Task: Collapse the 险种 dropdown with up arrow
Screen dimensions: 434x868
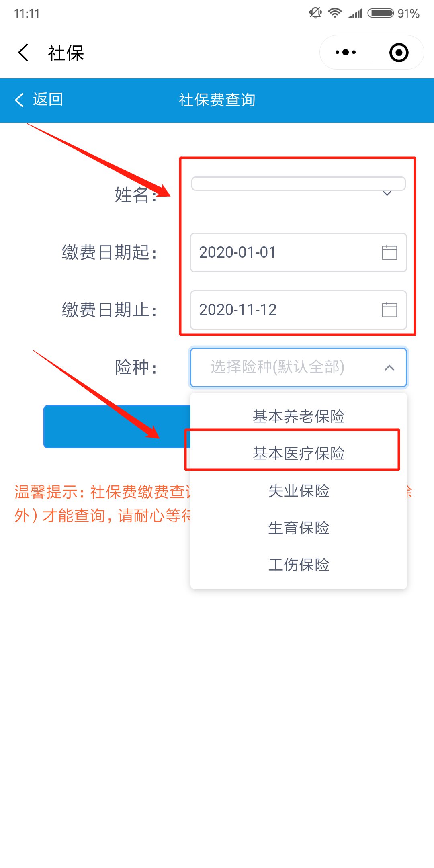Action: point(389,368)
